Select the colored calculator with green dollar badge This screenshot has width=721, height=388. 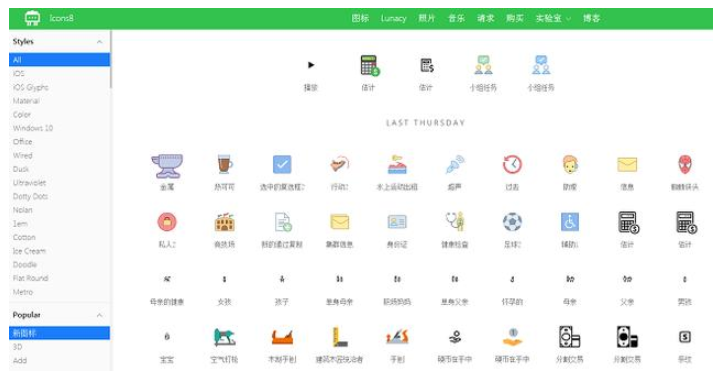(x=369, y=66)
